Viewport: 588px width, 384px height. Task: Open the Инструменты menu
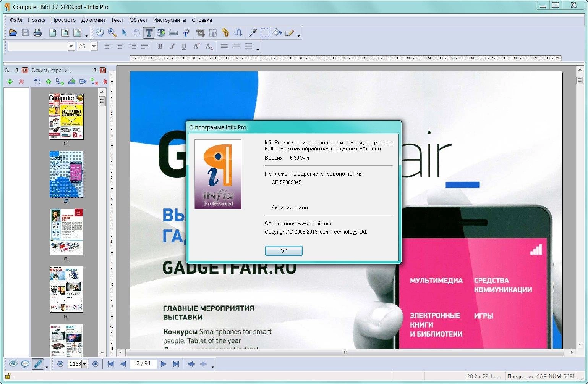click(170, 20)
